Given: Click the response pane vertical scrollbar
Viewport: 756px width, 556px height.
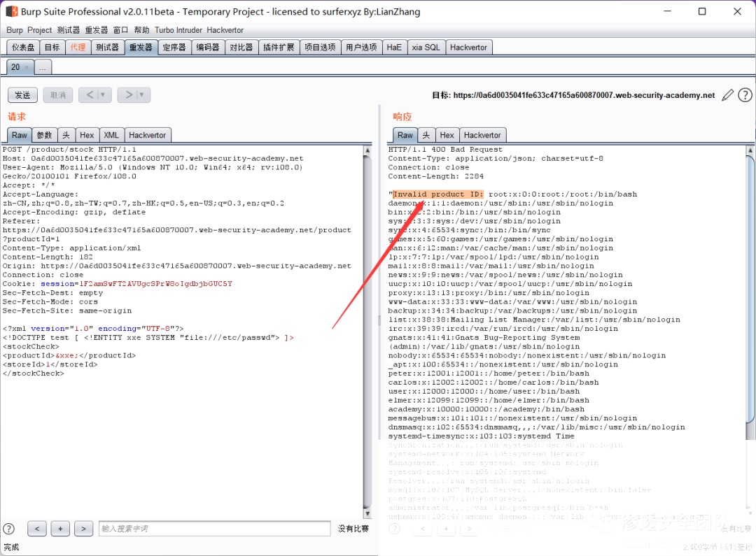Looking at the screenshot, I should pyautogui.click(x=750, y=289).
